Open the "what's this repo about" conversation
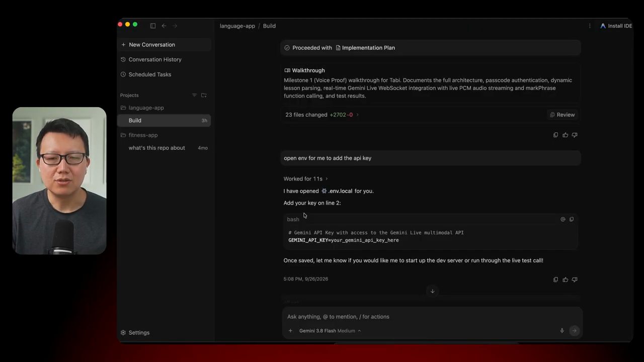This screenshot has height=362, width=644. click(164, 148)
